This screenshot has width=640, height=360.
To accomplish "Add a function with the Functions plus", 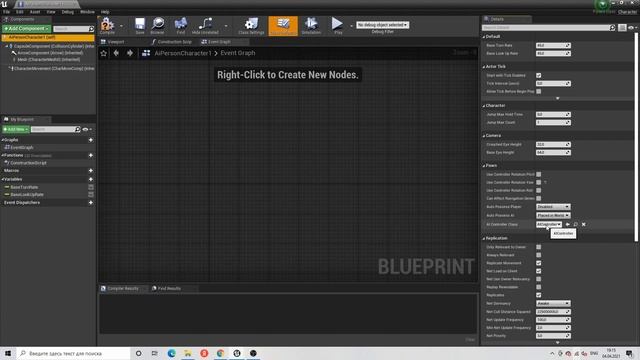I will [91, 156].
